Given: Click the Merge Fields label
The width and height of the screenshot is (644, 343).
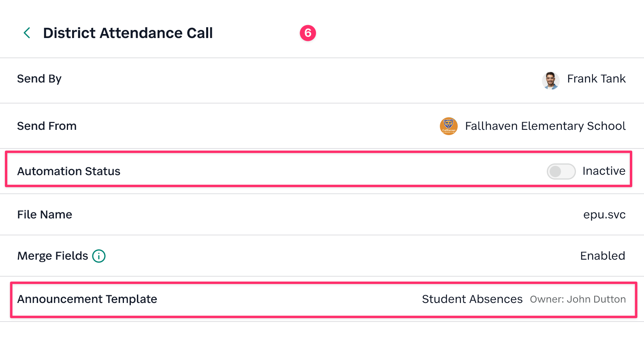Looking at the screenshot, I should pos(53,256).
